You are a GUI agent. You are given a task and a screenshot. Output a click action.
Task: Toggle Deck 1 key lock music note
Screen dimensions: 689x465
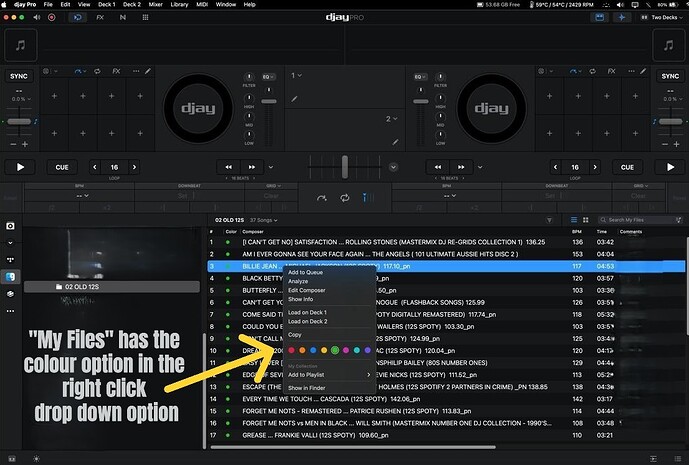pos(36,121)
